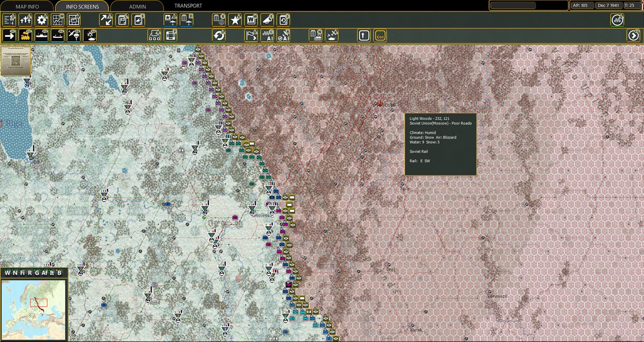
Task: Toggle the N filter in minimap panel
Action: [14, 273]
